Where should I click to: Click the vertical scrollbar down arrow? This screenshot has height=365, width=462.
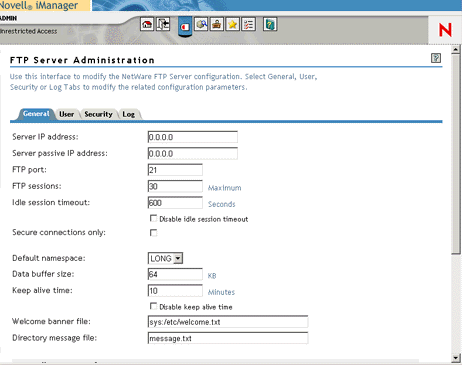tap(456, 358)
